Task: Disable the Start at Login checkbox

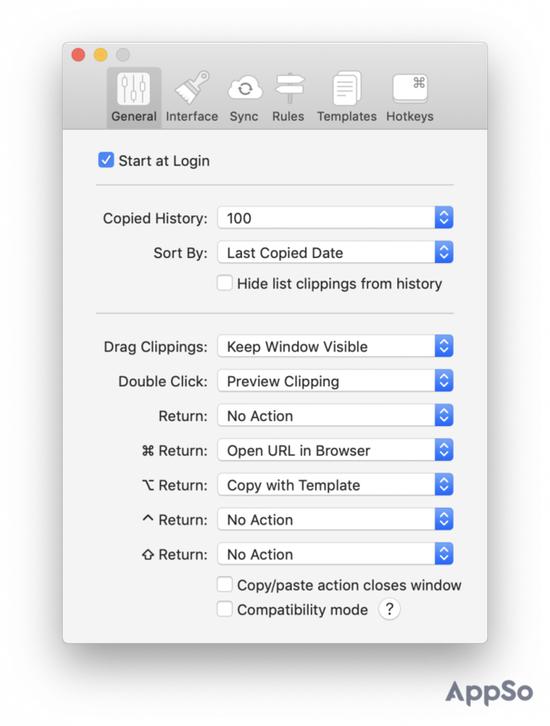Action: point(106,160)
